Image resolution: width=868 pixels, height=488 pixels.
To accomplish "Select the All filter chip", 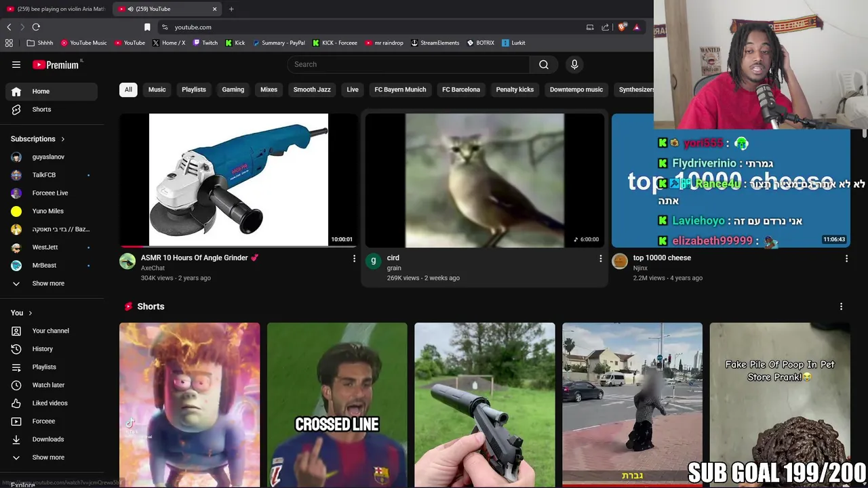I will click(128, 89).
